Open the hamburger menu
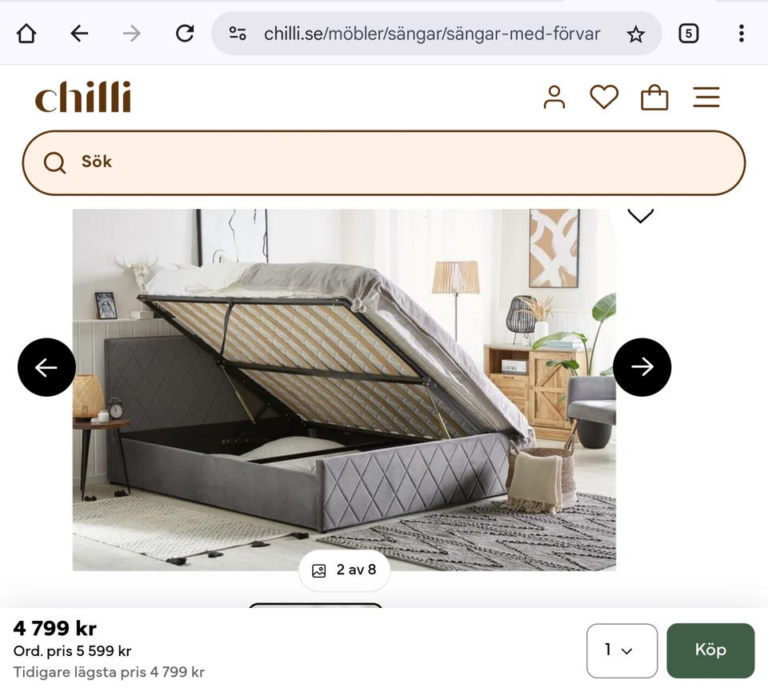 [706, 97]
